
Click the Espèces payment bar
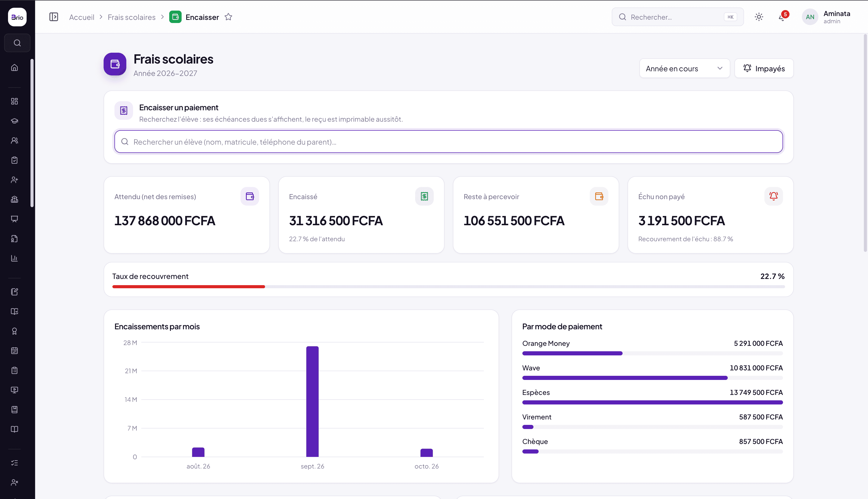(x=653, y=402)
